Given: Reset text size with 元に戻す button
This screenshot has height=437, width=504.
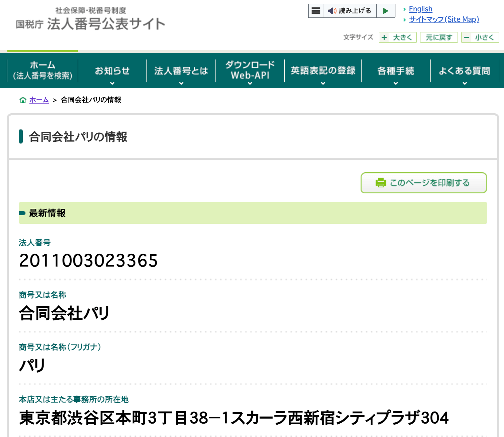Looking at the screenshot, I should pos(439,37).
